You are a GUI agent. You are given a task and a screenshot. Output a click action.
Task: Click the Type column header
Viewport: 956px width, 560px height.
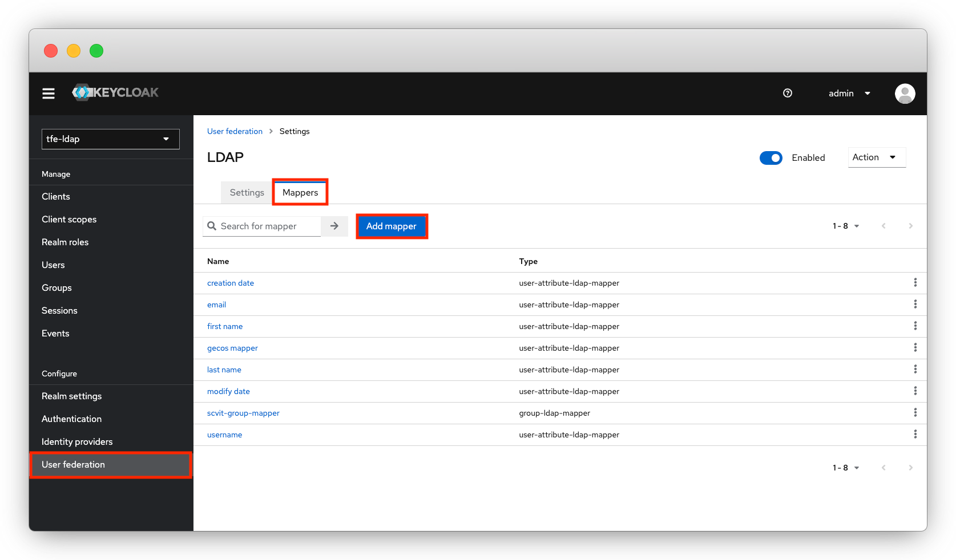click(529, 261)
